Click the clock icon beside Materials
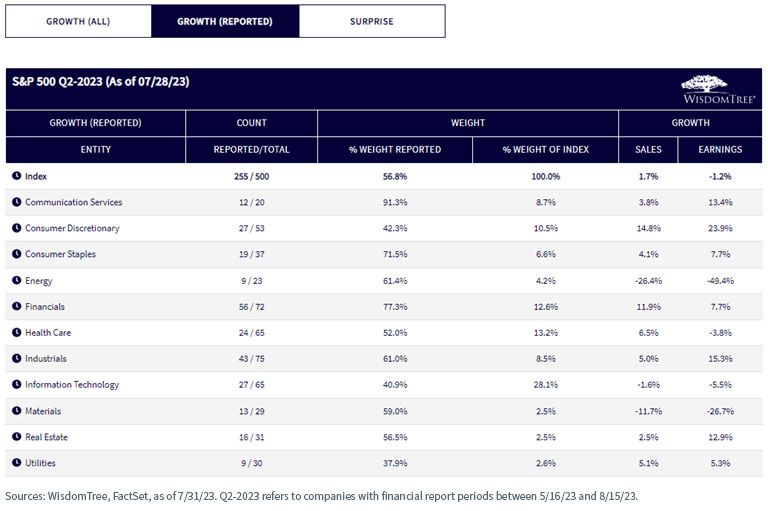This screenshot has height=511, width=768. (x=17, y=411)
